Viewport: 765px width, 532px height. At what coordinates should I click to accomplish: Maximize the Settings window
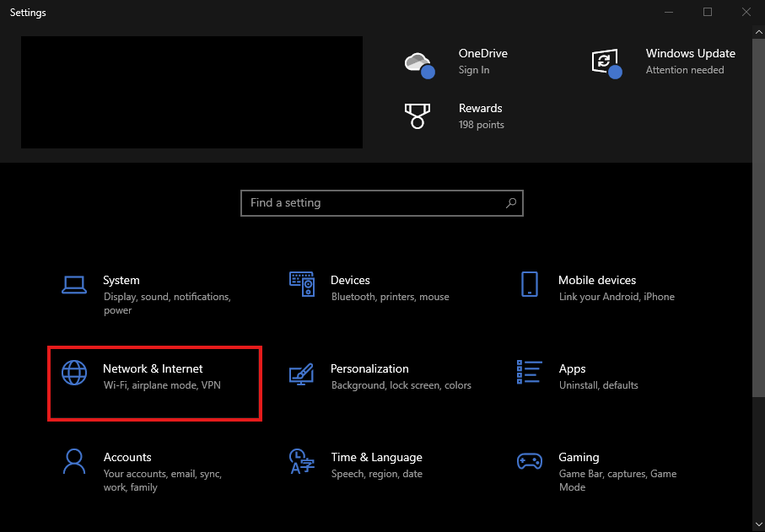pos(708,12)
